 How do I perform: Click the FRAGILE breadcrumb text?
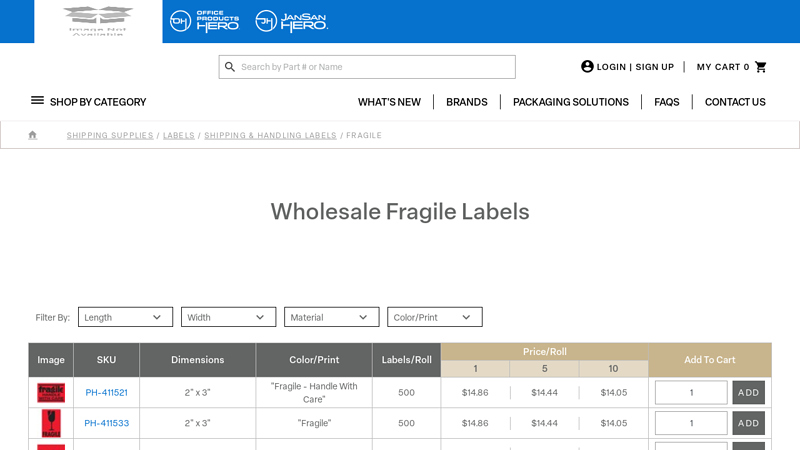(364, 135)
